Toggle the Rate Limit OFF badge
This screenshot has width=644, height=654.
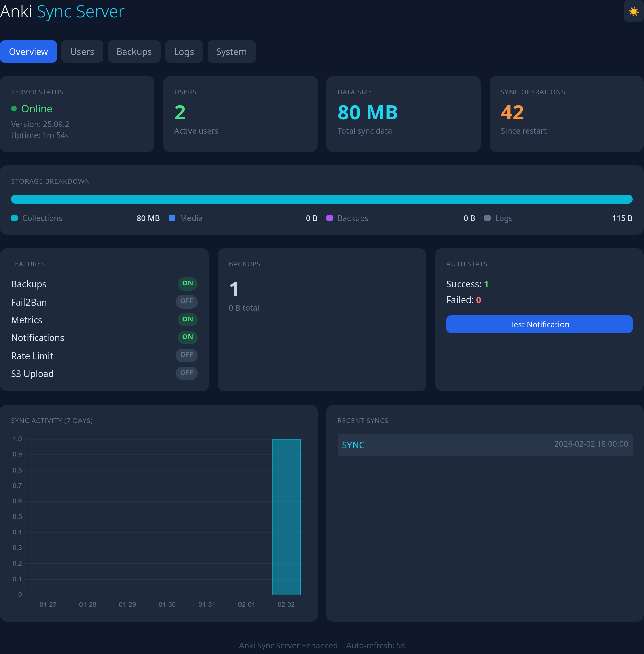(x=186, y=355)
